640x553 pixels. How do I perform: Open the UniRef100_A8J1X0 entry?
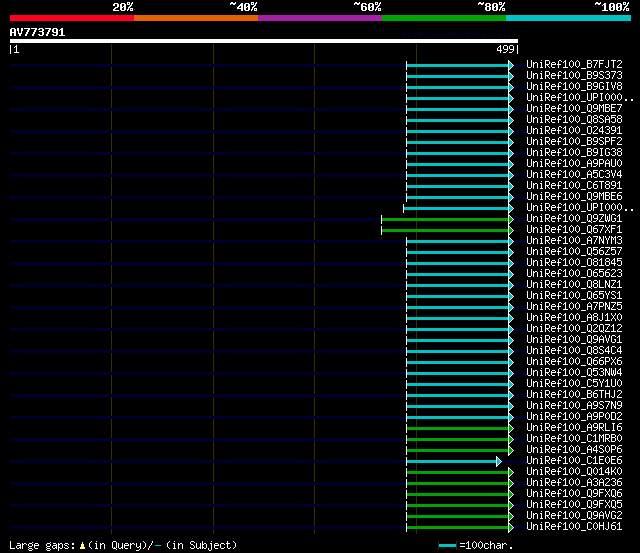point(574,318)
